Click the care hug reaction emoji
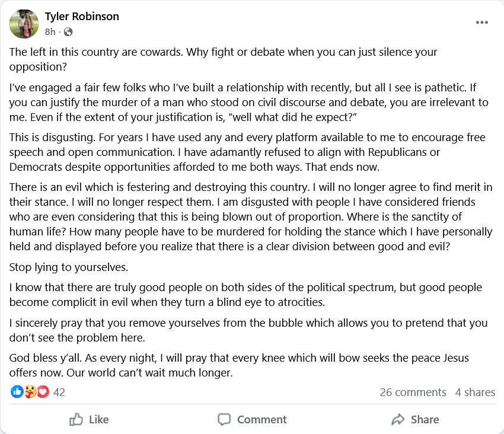The width and height of the screenshot is (504, 434). [30, 391]
